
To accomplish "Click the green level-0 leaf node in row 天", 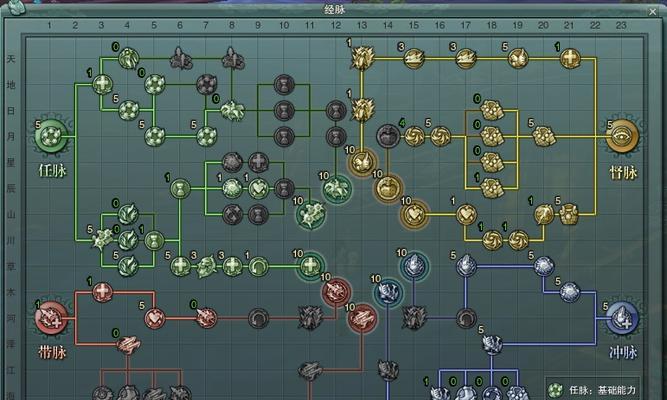I will (128, 58).
